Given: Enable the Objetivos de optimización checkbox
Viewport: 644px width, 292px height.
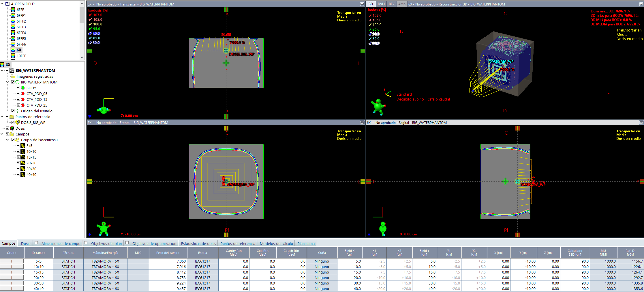Looking at the screenshot, I should coord(127,243).
